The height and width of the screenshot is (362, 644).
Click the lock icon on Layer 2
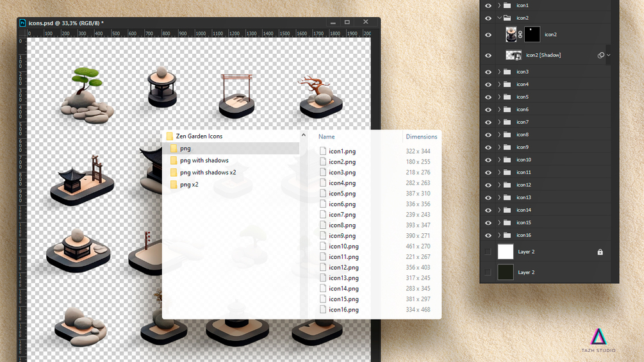click(x=600, y=252)
